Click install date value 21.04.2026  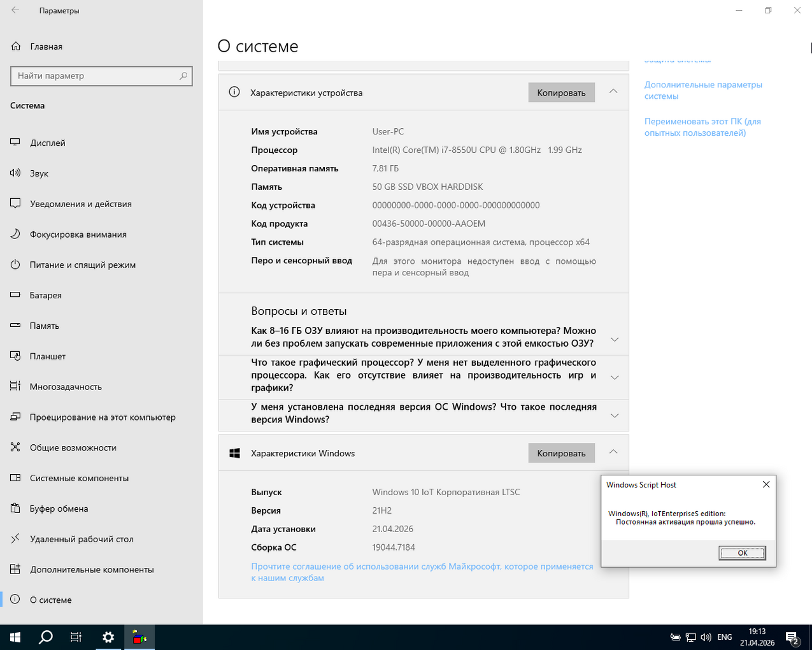tap(393, 529)
